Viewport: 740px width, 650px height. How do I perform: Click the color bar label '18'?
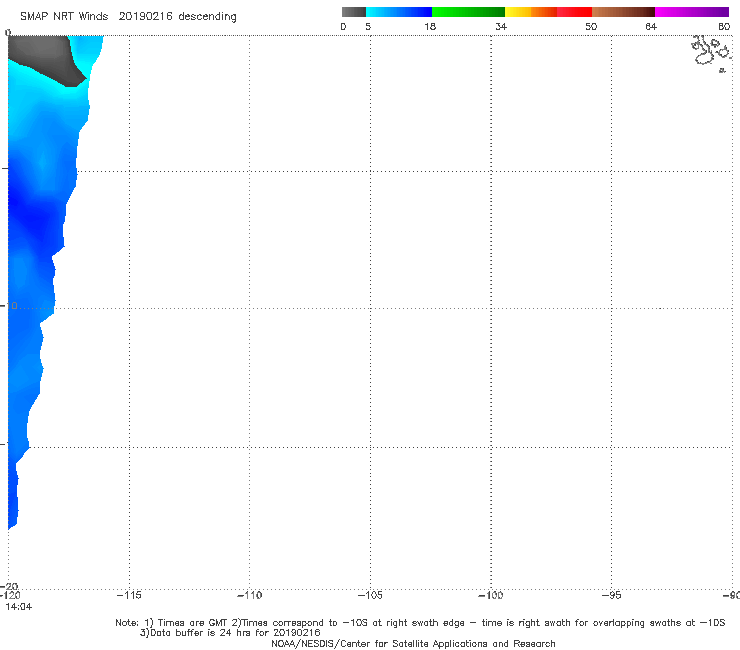point(430,26)
